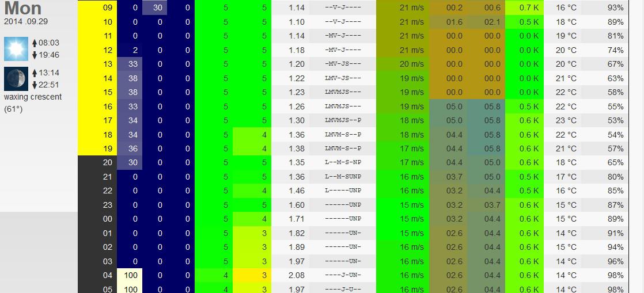Click the planet string '--V-J----' at hour 10

343,22
